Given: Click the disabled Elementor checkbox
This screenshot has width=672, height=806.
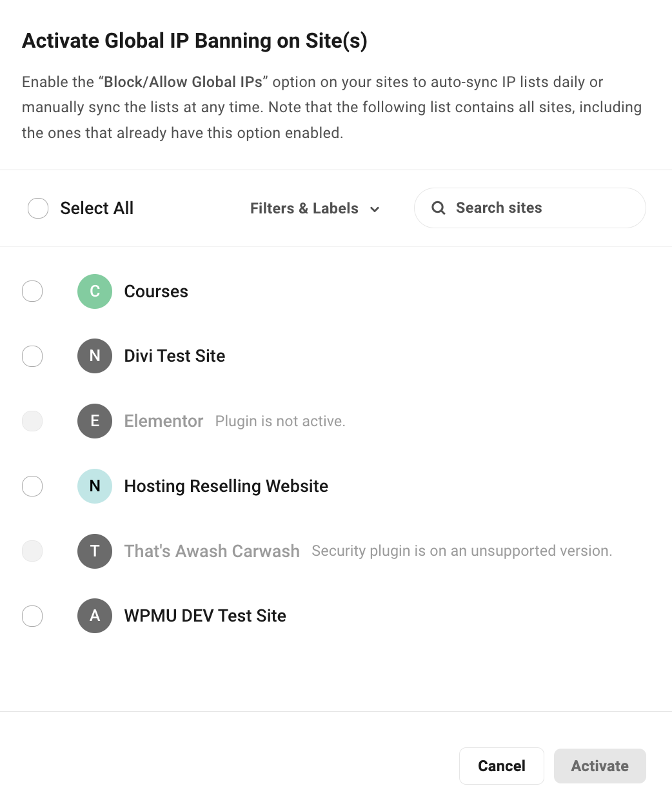Looking at the screenshot, I should [32, 421].
